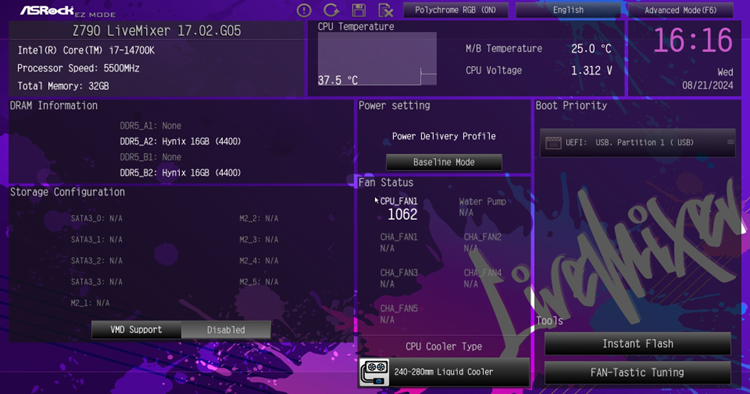750x394 pixels.
Task: Click the Water Pump N/A entry
Action: point(482,207)
